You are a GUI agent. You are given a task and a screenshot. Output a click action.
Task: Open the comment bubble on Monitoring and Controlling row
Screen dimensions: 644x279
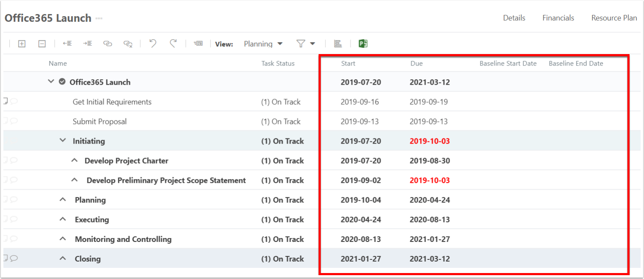(14, 239)
